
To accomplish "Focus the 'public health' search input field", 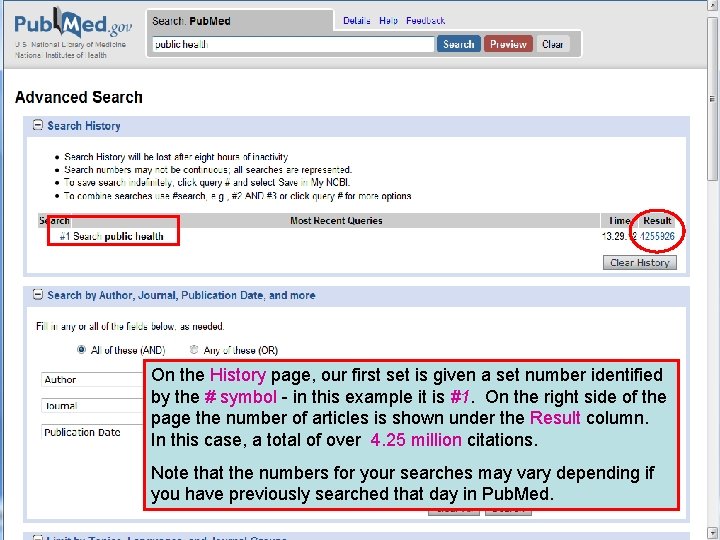I will (x=293, y=44).
